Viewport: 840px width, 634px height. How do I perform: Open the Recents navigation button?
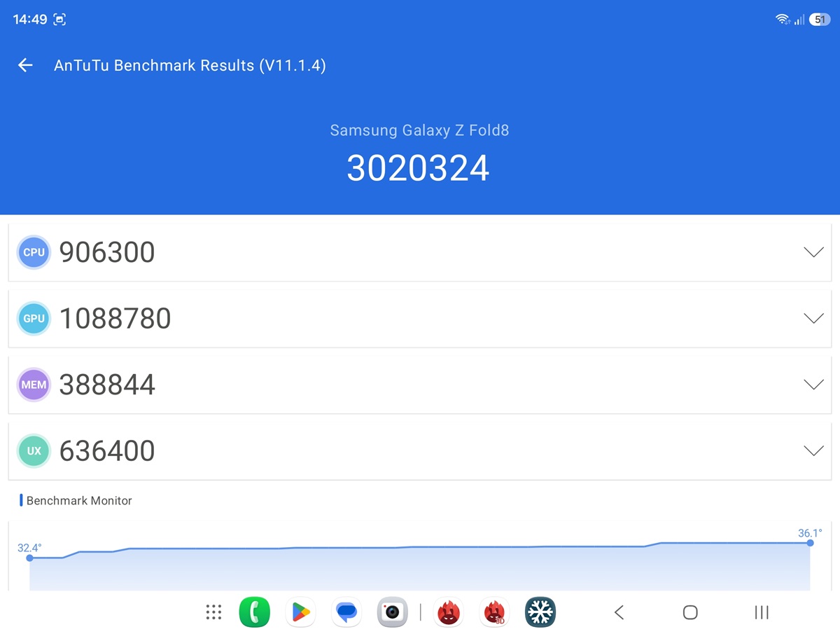click(762, 612)
